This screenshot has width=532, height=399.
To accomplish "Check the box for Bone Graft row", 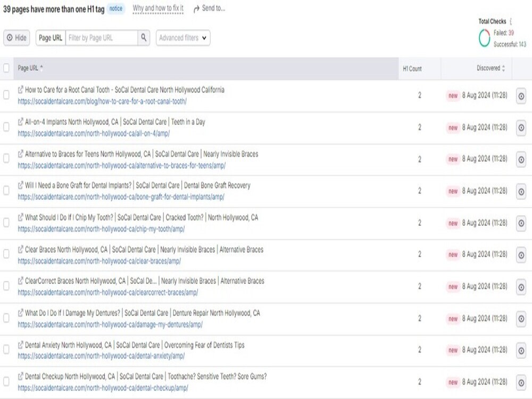I will [6, 190].
